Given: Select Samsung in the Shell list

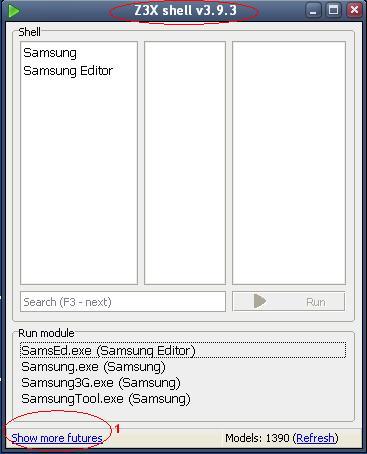Looking at the screenshot, I should click(50, 53).
